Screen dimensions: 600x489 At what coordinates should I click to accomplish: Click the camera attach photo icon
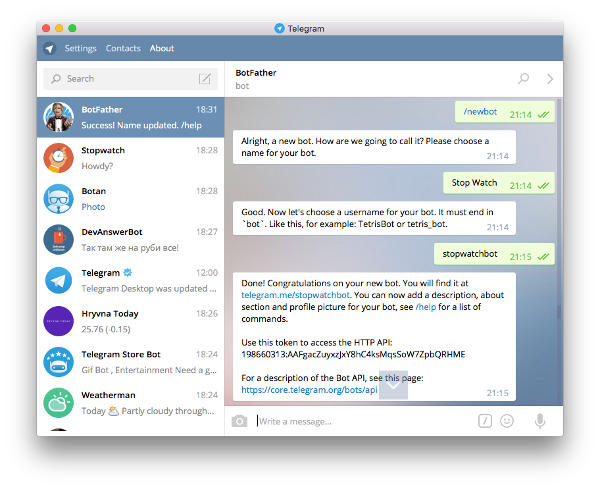point(240,421)
